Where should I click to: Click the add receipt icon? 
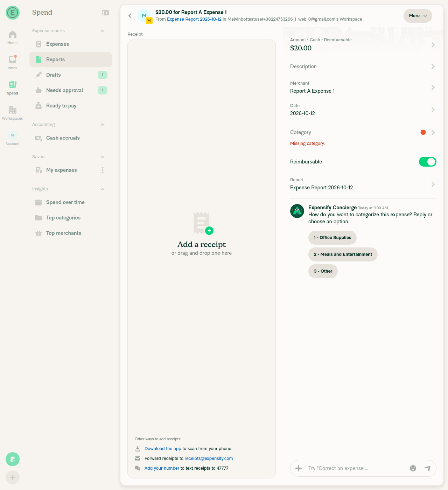203,223
